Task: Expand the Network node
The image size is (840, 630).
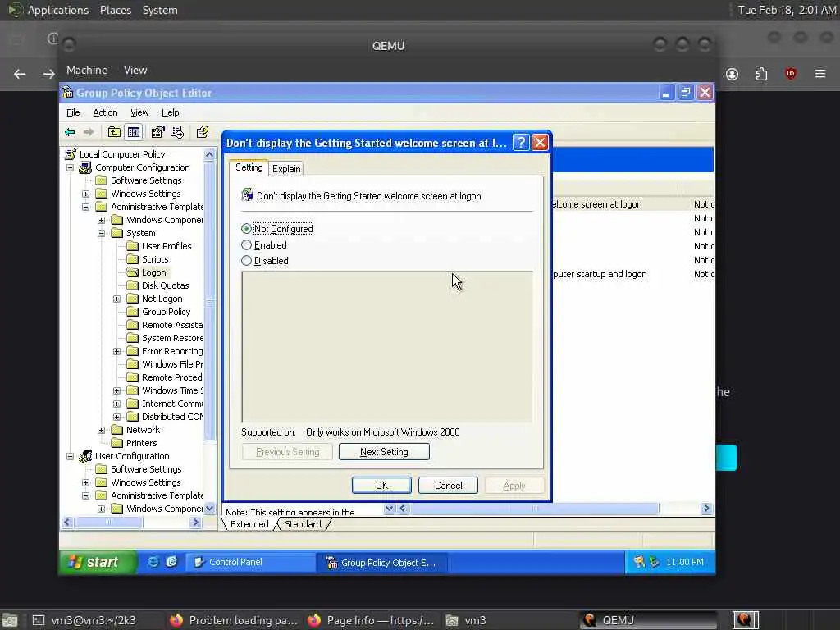Action: tap(101, 430)
